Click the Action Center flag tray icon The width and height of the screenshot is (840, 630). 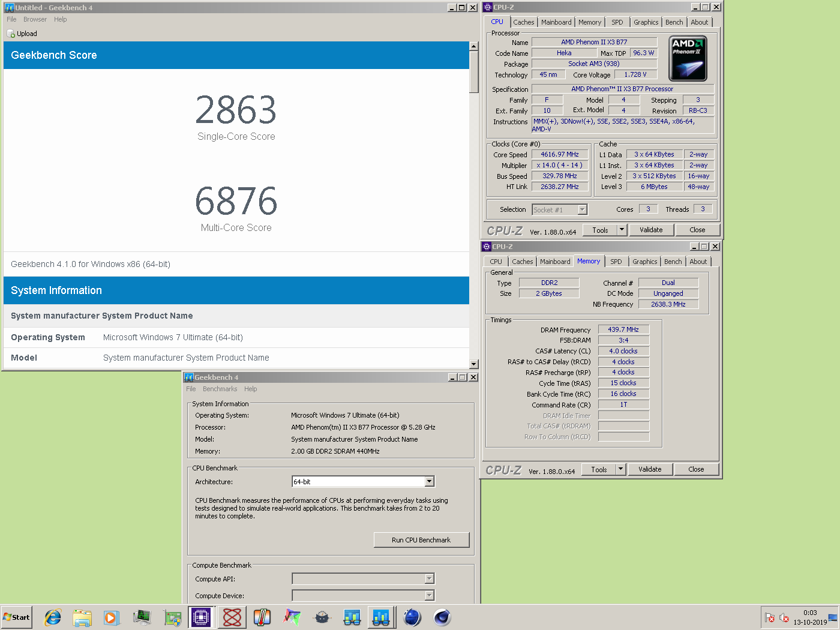(770, 617)
